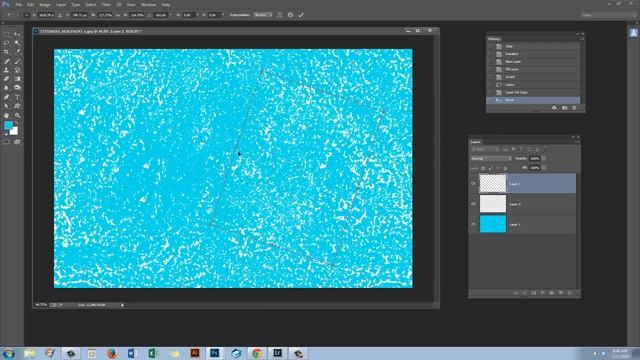Select the Blur tool
Image resolution: width=640 pixels, height=360 pixels.
[6, 87]
